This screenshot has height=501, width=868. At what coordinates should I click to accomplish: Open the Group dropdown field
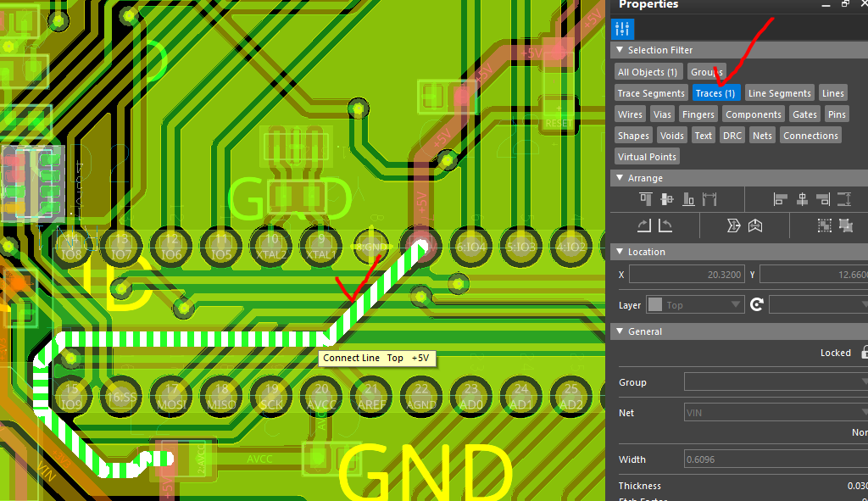(776, 382)
